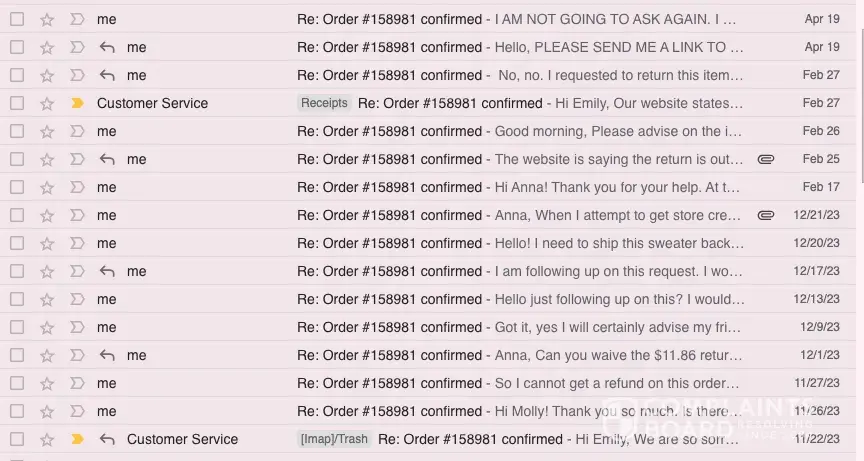The width and height of the screenshot is (864, 461).
Task: Check the box for the 12/1/23 email
Action: 17,355
